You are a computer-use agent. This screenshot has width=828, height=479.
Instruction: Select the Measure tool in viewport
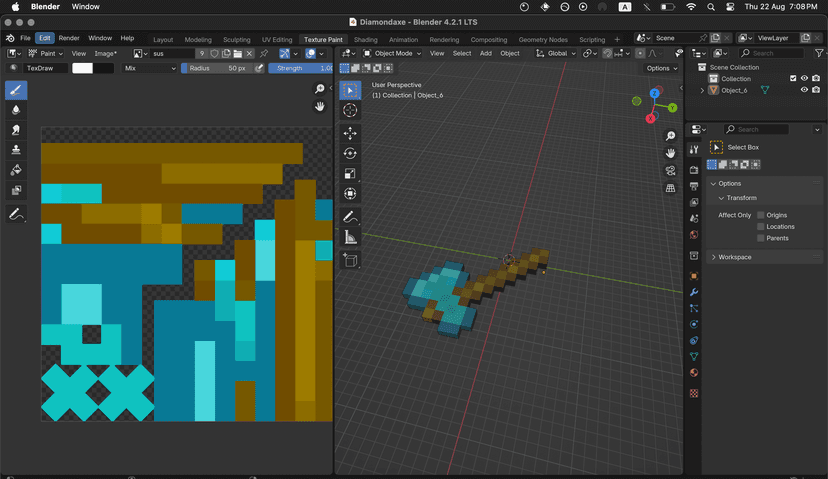coord(350,237)
